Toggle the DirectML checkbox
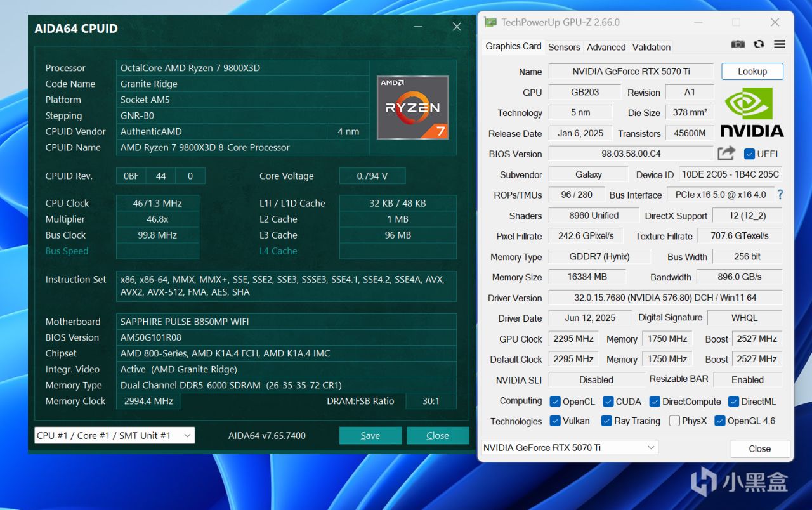The height and width of the screenshot is (510, 812). pyautogui.click(x=734, y=402)
